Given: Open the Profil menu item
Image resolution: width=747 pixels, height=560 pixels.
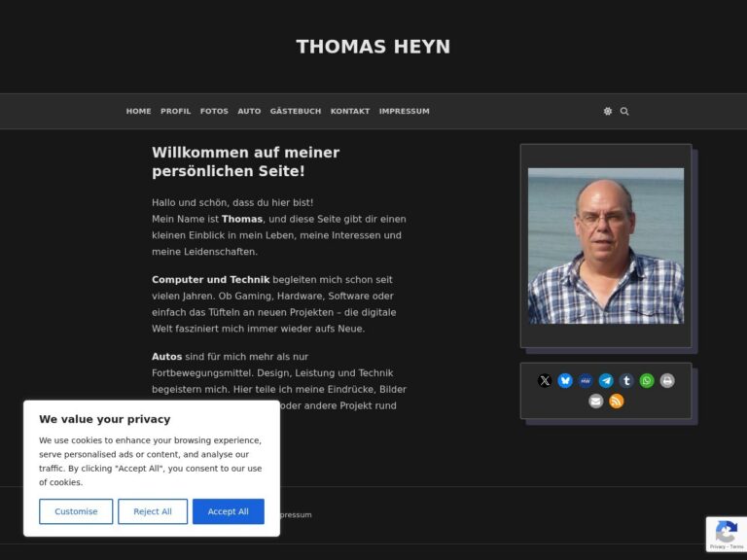Looking at the screenshot, I should [175, 111].
